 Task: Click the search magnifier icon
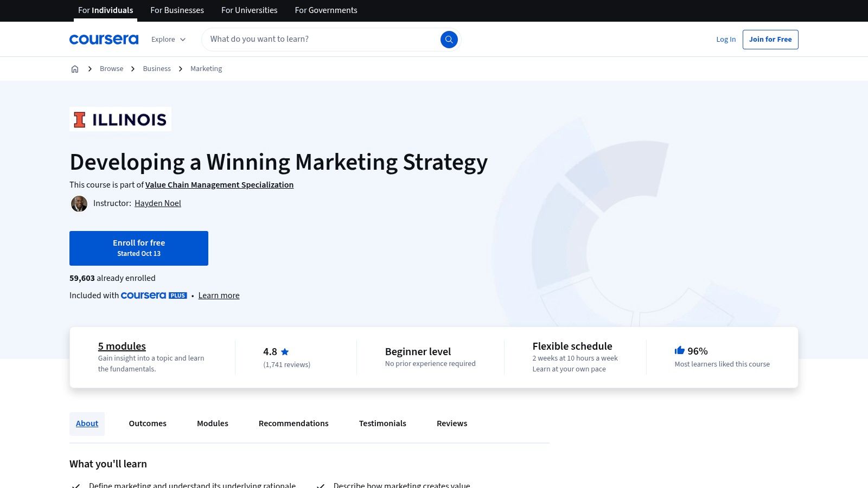click(449, 39)
